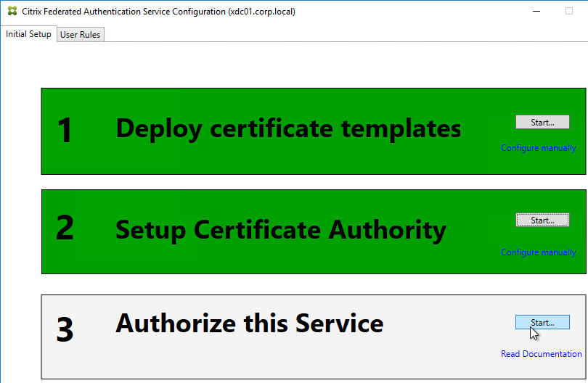Minimize the Citrix configuration window
Screen dimensions: 588x383
[536, 11]
